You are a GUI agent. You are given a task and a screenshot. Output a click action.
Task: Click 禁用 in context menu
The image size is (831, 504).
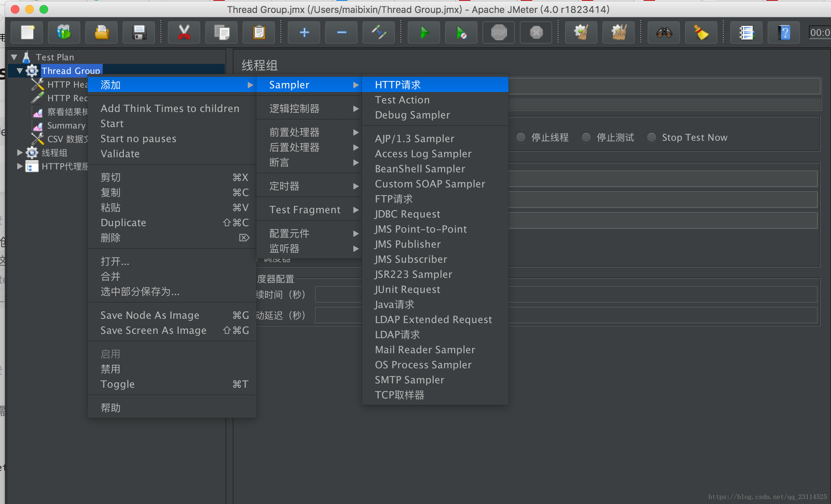pyautogui.click(x=172, y=369)
